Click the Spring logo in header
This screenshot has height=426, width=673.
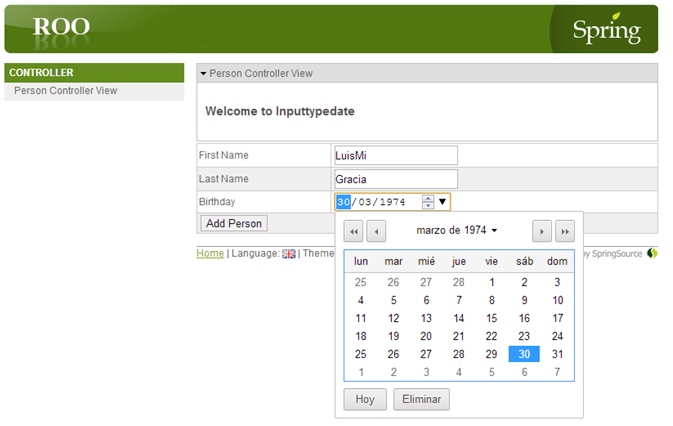[x=606, y=30]
